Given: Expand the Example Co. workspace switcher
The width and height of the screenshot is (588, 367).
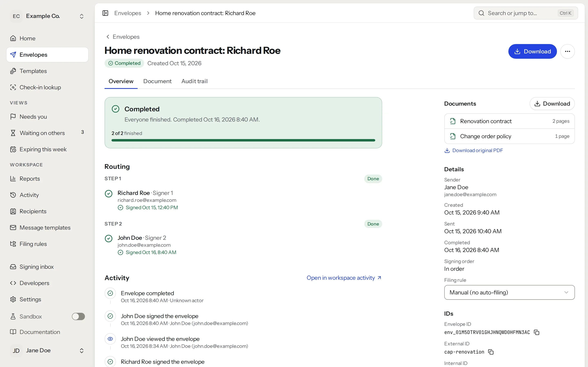Looking at the screenshot, I should point(47,16).
